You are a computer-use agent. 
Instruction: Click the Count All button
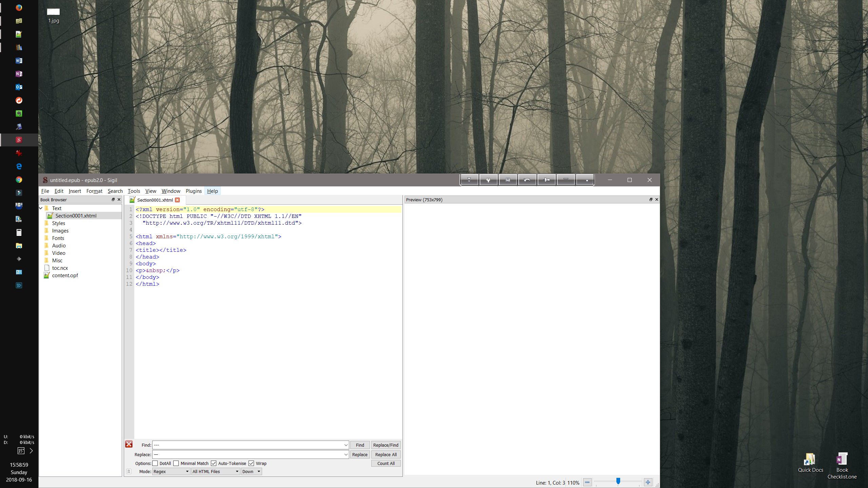[386, 463]
